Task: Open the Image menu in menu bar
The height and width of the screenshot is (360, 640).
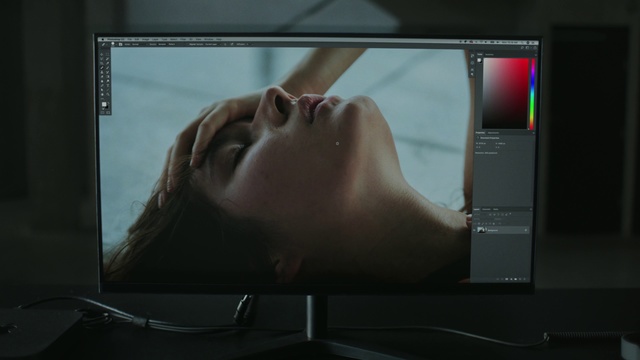Action: pos(145,39)
